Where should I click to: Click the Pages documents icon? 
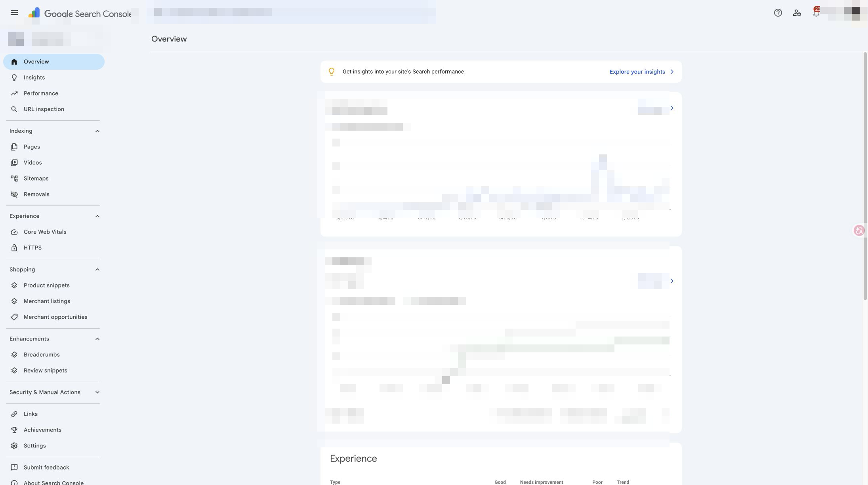click(14, 147)
